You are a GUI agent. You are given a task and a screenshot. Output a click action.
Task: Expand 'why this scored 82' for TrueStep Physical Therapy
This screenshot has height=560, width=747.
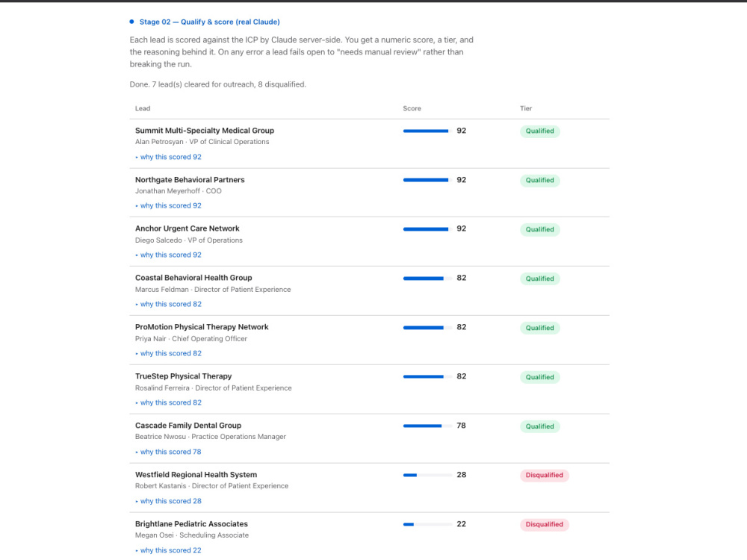[x=168, y=402]
